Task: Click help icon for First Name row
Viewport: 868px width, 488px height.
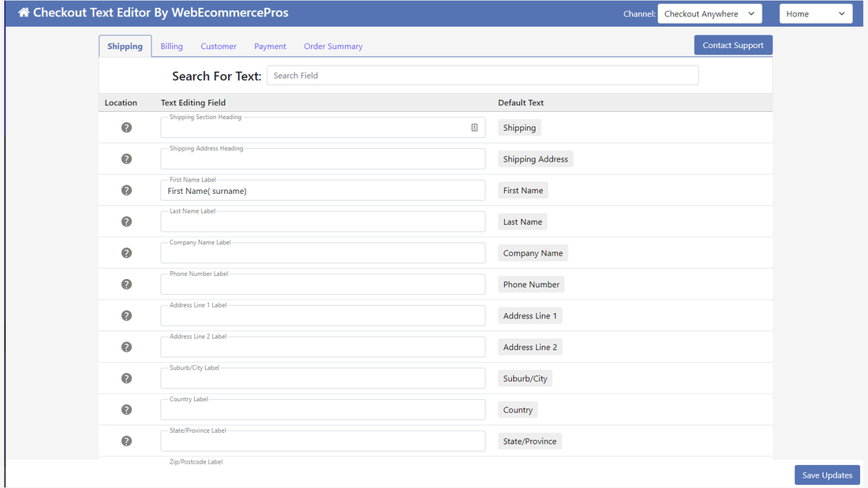Action: pos(127,190)
